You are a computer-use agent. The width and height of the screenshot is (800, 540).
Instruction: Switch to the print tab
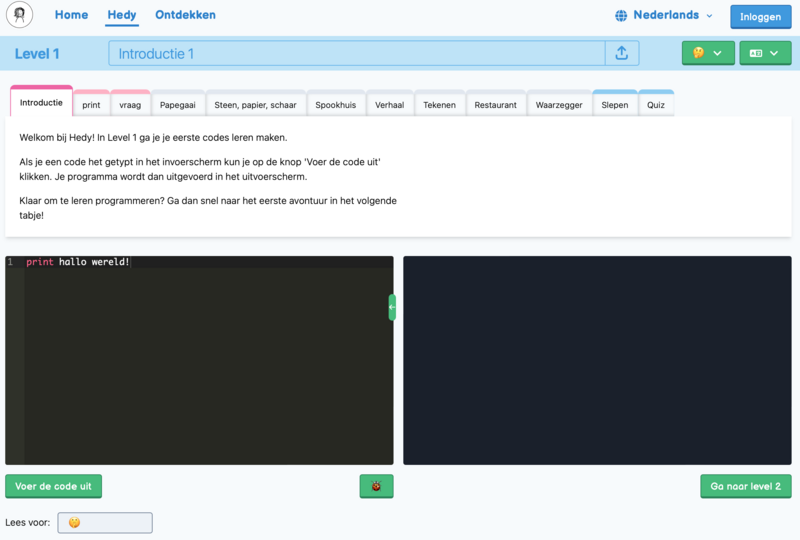click(91, 104)
